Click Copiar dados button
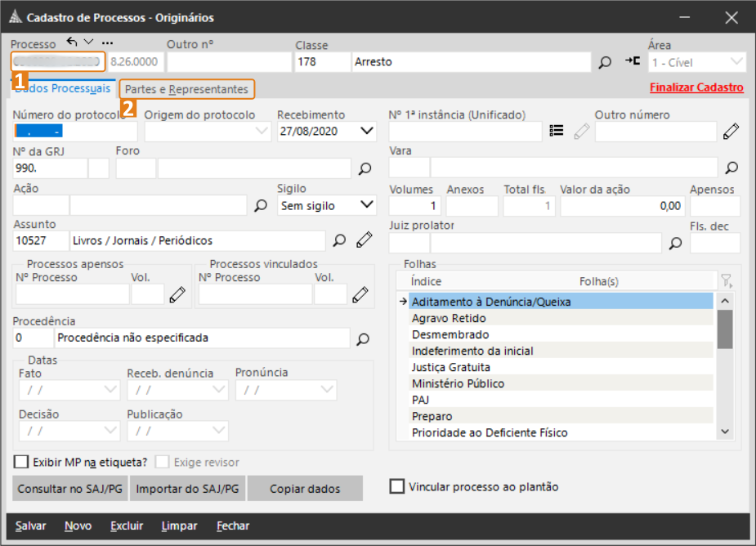 305,488
